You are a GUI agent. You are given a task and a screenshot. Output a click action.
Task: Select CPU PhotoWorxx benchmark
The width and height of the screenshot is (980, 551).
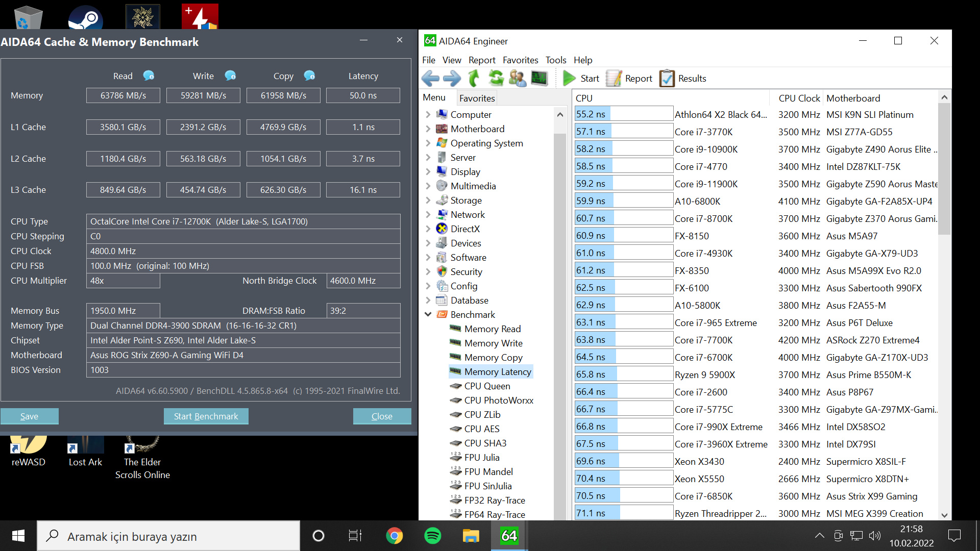499,400
